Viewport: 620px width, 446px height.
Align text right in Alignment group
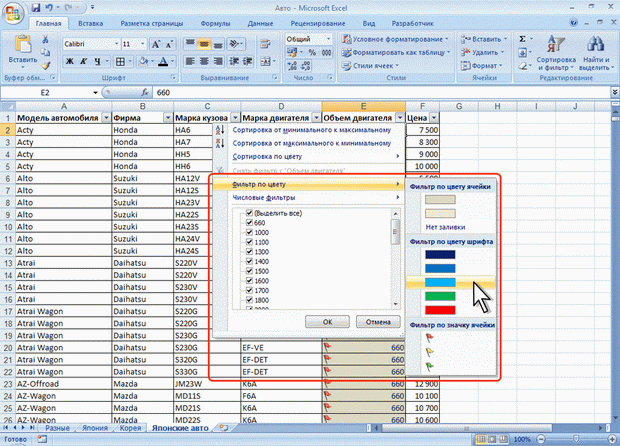pos(218,61)
